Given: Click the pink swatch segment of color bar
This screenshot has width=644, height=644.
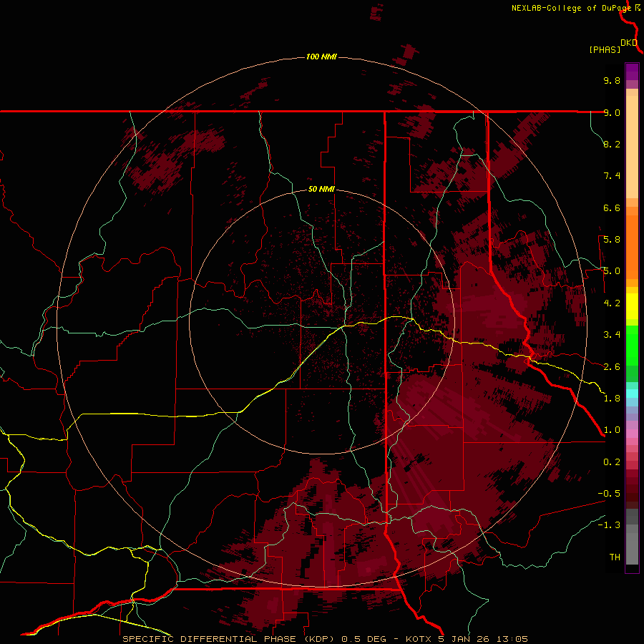Looking at the screenshot, I should tap(632, 434).
